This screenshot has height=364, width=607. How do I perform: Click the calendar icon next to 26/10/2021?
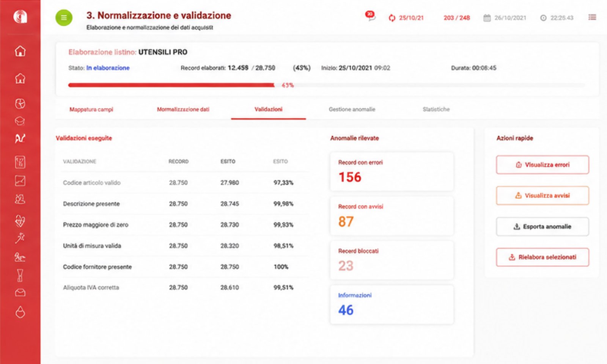coord(487,18)
